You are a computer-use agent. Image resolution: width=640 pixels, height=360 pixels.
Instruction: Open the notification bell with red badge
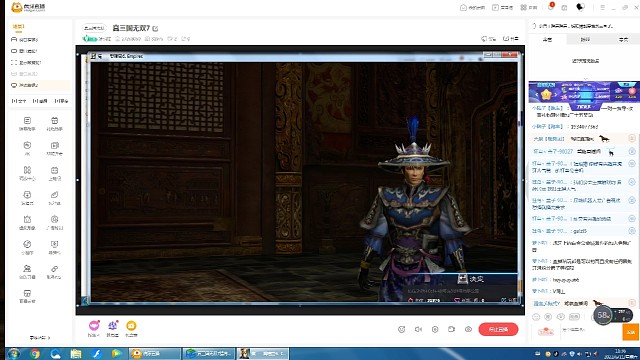point(551,7)
